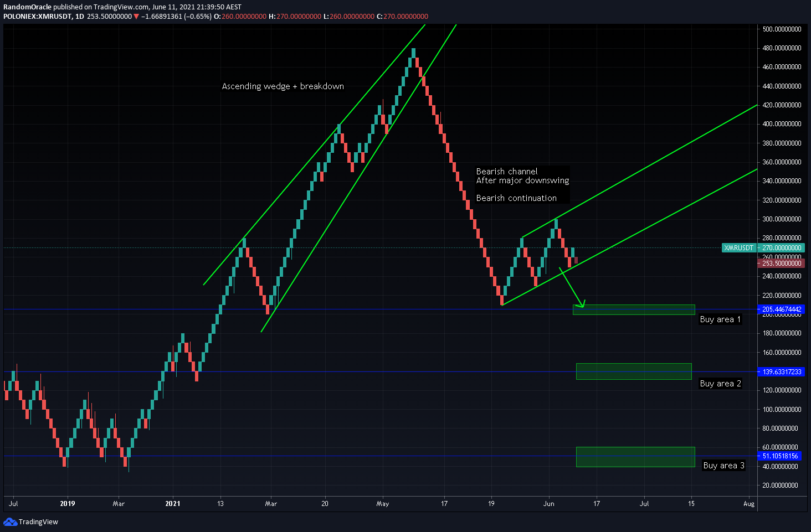This screenshot has width=811, height=532.
Task: Select the green rectangle beside Buy area 1
Action: tap(634, 310)
